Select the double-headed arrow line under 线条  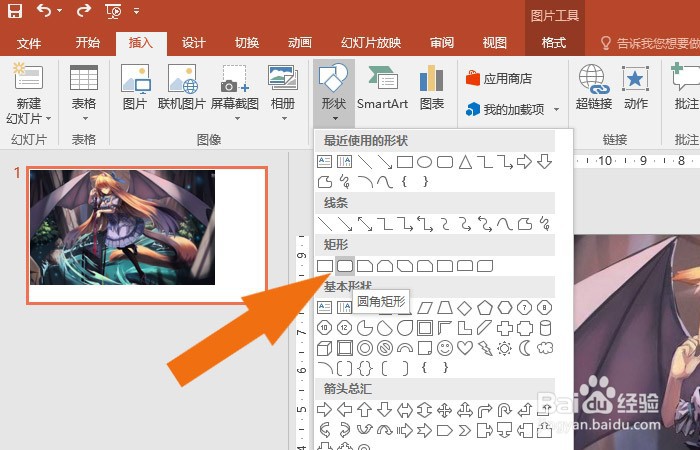365,224
